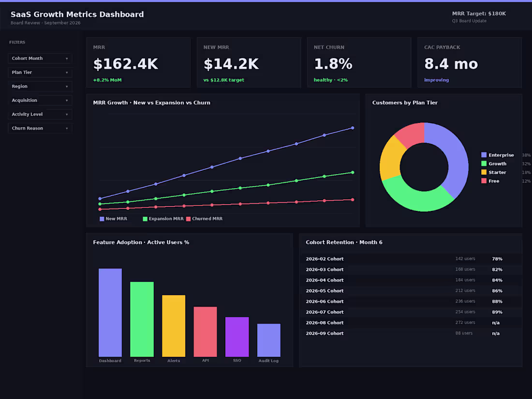This screenshot has width=532, height=399.
Task: Click the SaaS Growth Metrics Dashboard title
Action: pyautogui.click(x=77, y=14)
